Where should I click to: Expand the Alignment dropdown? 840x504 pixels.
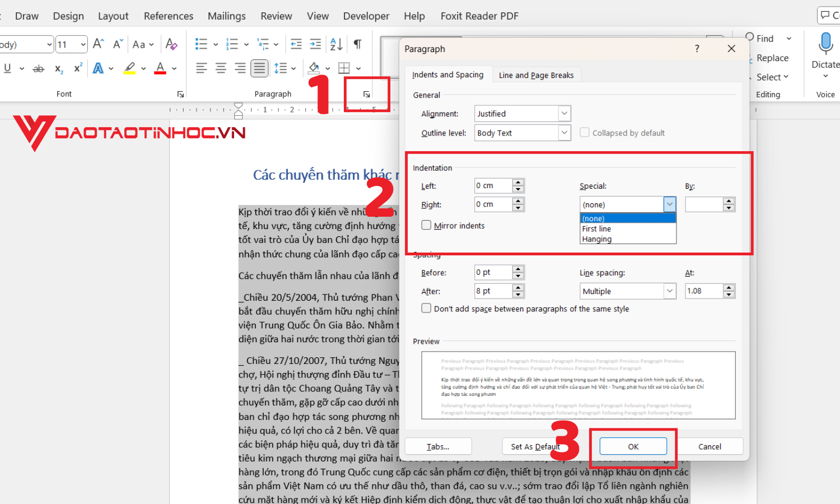coord(564,114)
